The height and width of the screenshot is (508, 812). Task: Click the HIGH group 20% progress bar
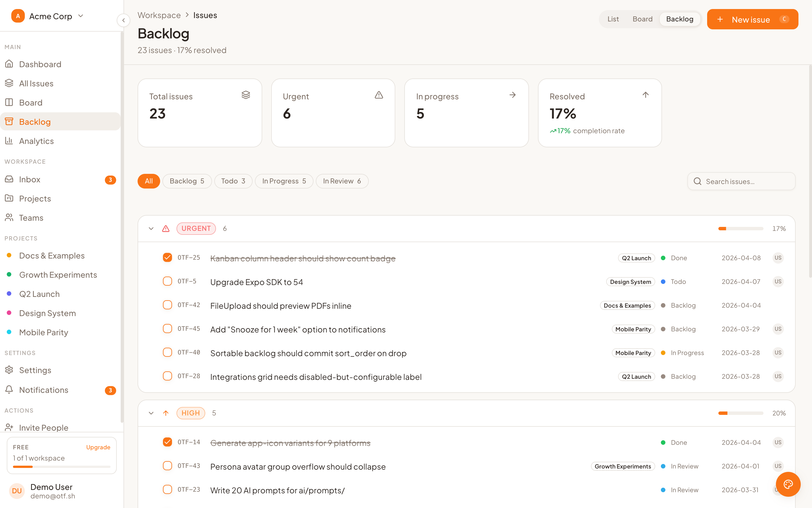741,413
